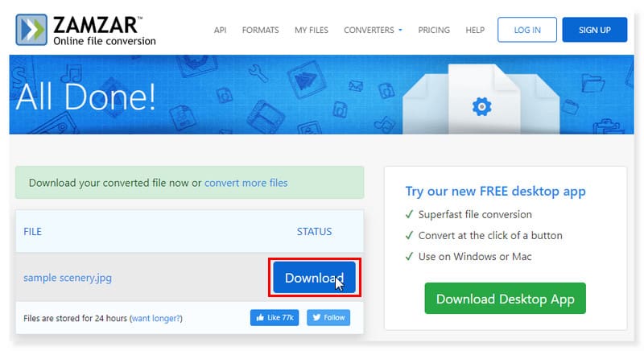Image resolution: width=644 pixels, height=351 pixels.
Task: Click the Zamzar logo icon
Action: [x=31, y=29]
